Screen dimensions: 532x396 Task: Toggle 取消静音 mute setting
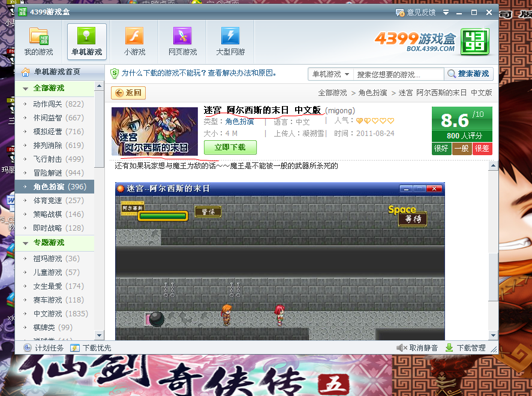tap(417, 348)
